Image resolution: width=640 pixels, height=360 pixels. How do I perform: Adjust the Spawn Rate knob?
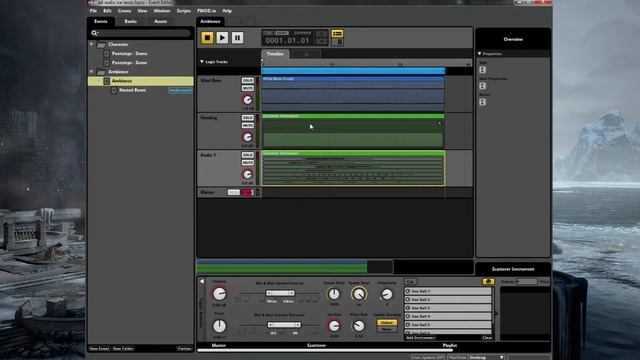334,294
